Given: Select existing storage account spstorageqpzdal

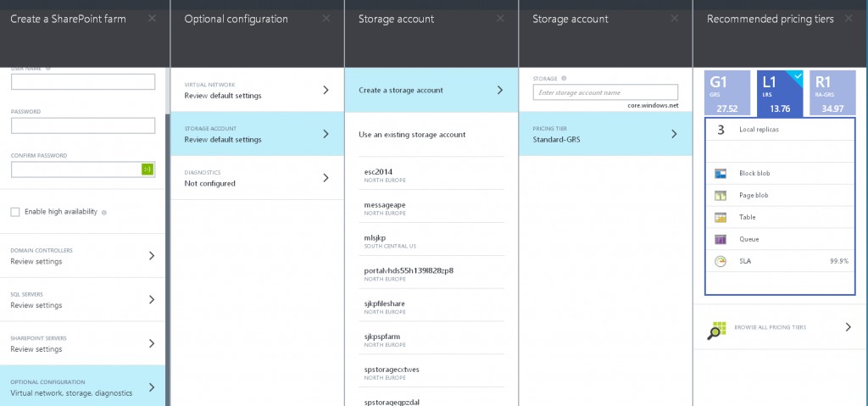Looking at the screenshot, I should 431,398.
